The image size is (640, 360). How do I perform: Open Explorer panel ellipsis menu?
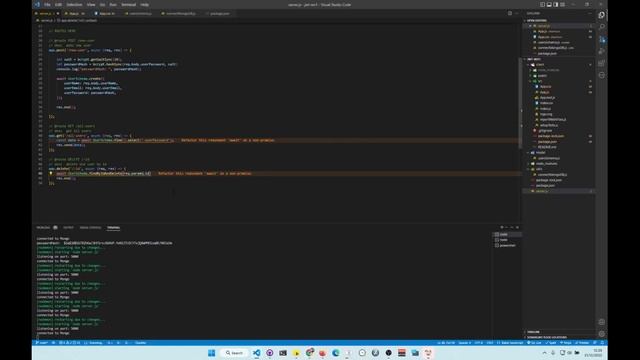(590, 13)
